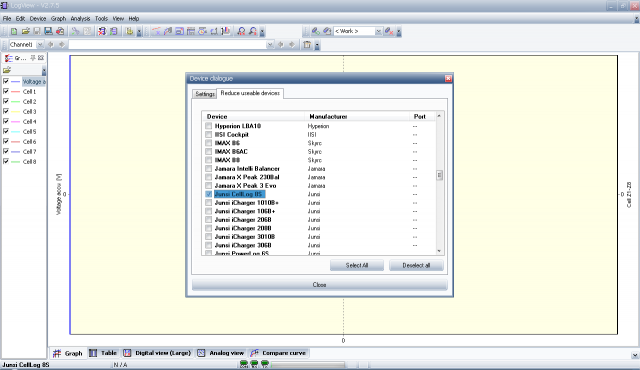Expand the bottom-right status bar chevron
This screenshot has height=370, width=640.
(635, 356)
